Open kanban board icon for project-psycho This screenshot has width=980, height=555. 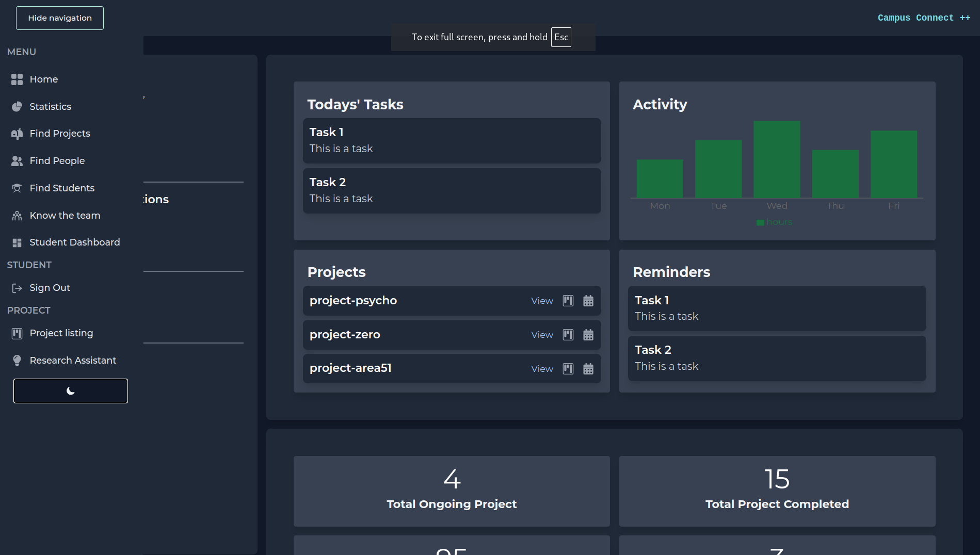568,301
